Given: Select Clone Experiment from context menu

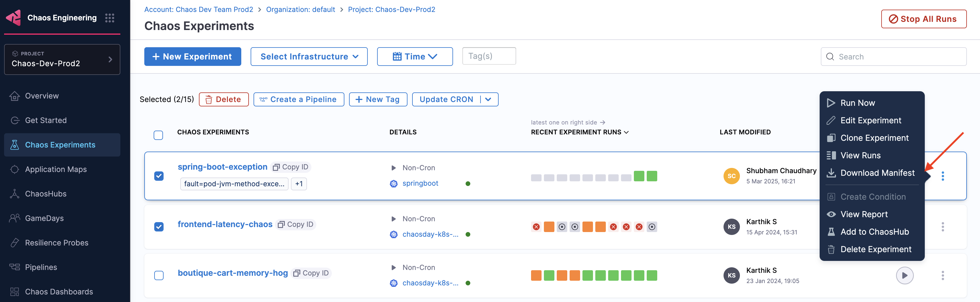Looking at the screenshot, I should click(874, 138).
